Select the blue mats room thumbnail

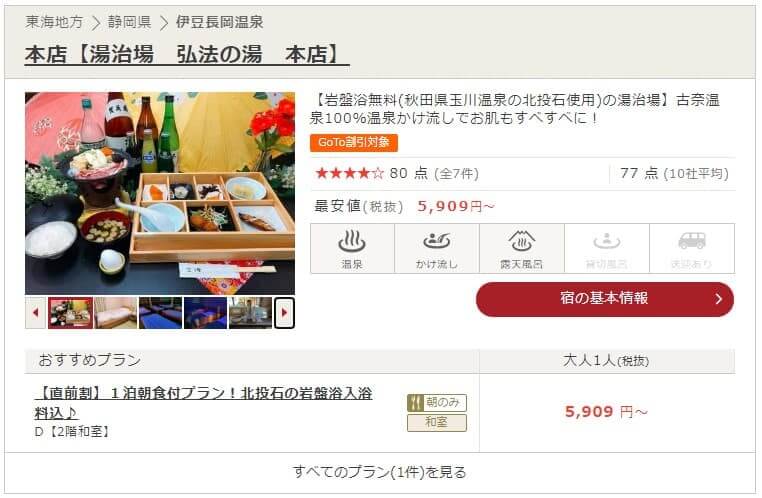160,313
